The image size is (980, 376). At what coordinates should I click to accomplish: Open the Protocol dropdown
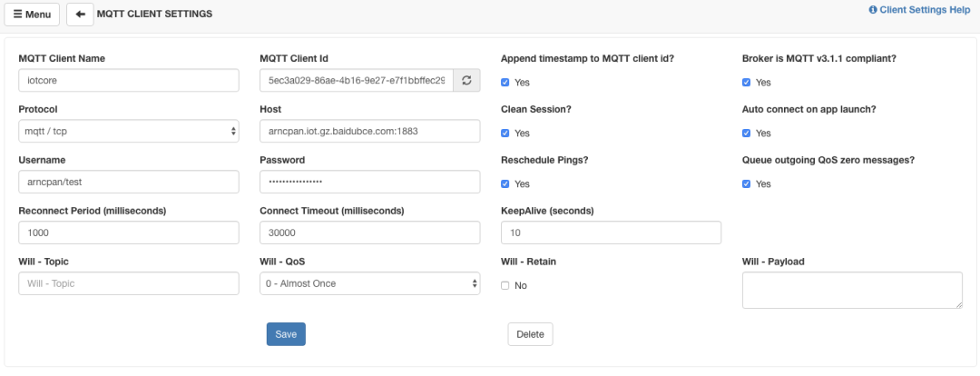[x=129, y=131]
